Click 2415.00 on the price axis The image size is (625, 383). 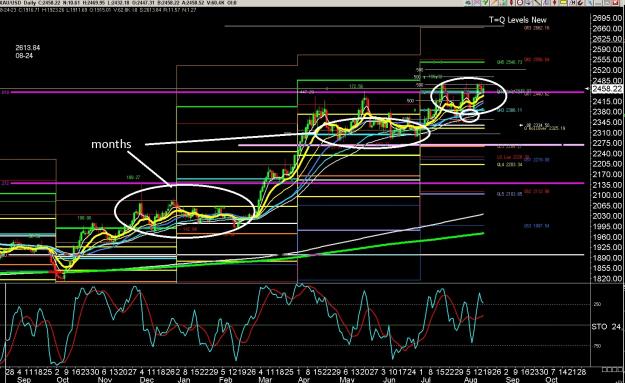click(607, 101)
